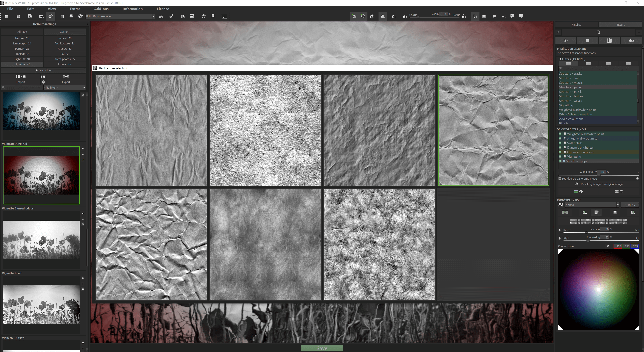Select the bottom-left crumpled paper texture

click(x=151, y=244)
